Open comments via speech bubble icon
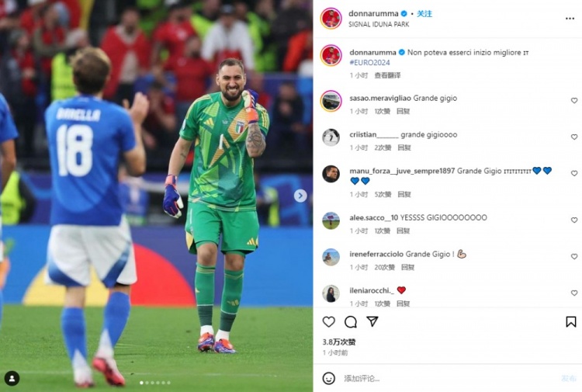This screenshot has height=392, width=582. pyautogui.click(x=351, y=322)
